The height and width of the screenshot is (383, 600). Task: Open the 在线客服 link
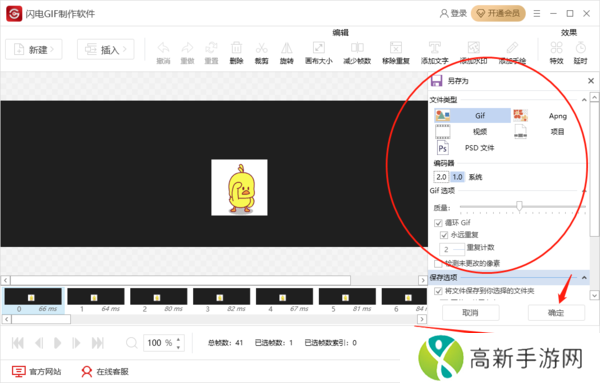pos(105,372)
